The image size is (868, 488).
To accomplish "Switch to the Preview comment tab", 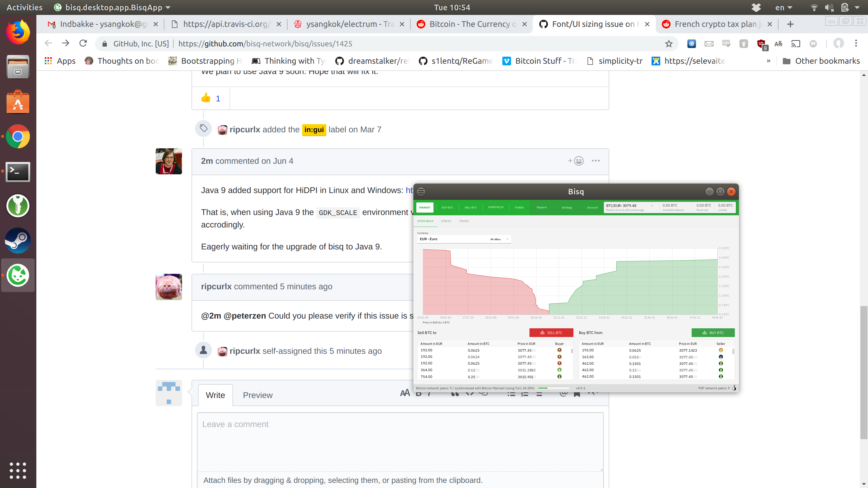I will [258, 395].
